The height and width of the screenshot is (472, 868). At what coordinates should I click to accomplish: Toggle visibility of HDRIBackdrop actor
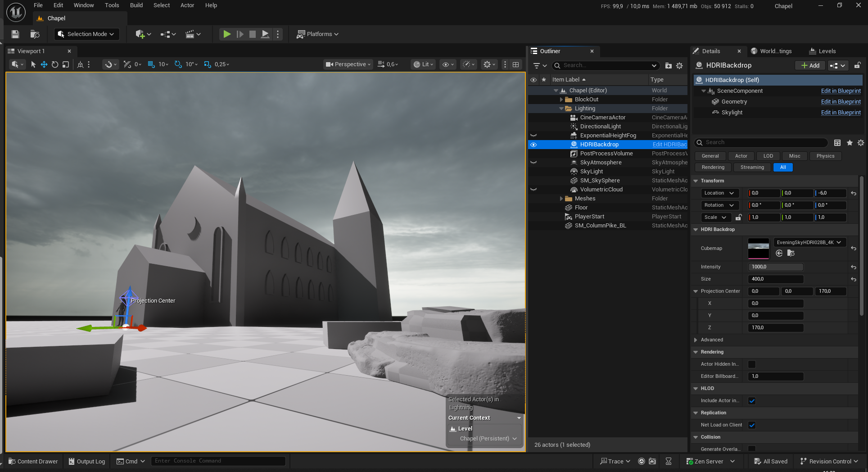533,145
